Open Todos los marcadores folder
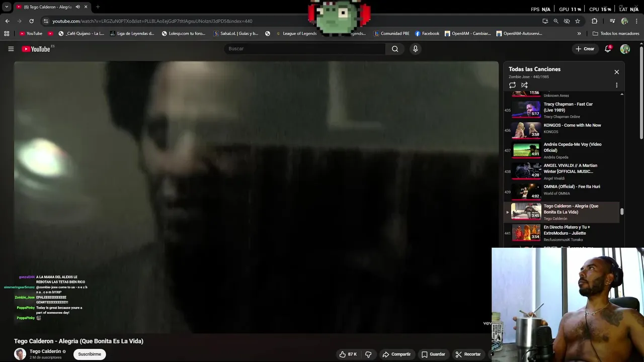 coord(616,34)
